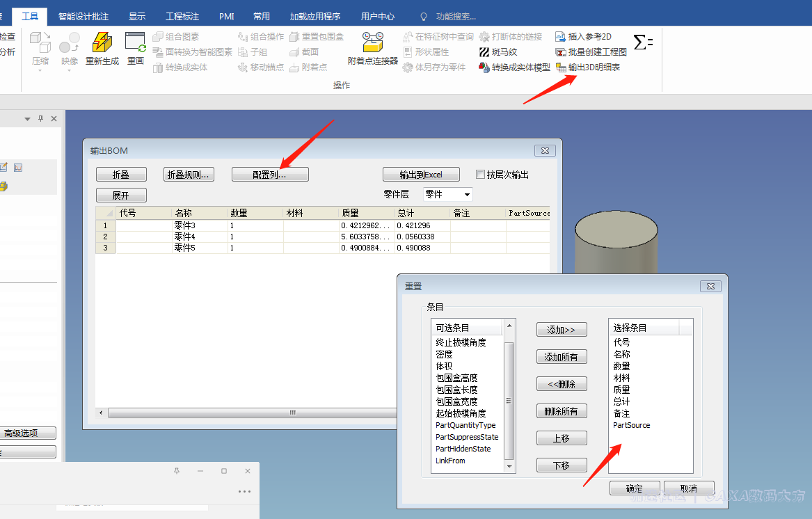Click the Σ sum icon in ribbon
The image size is (812, 519).
[643, 42]
